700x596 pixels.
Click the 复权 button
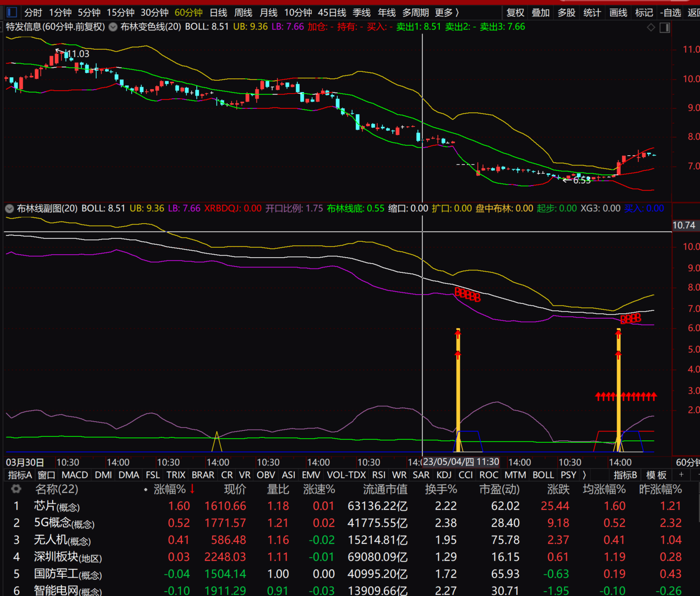click(516, 12)
